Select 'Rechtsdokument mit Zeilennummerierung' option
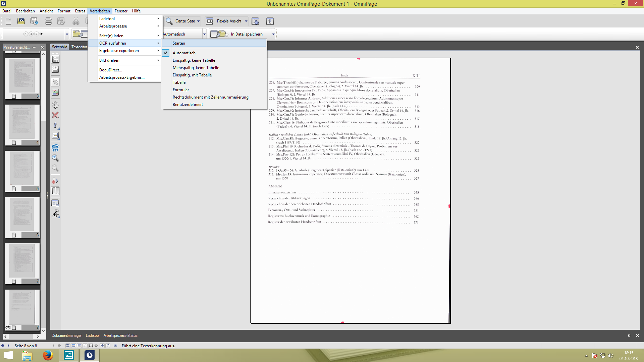Image resolution: width=644 pixels, height=362 pixels. (214, 97)
